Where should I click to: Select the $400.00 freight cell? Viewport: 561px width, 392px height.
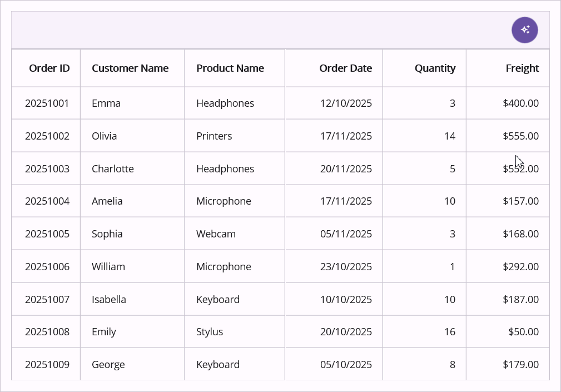pyautogui.click(x=520, y=103)
